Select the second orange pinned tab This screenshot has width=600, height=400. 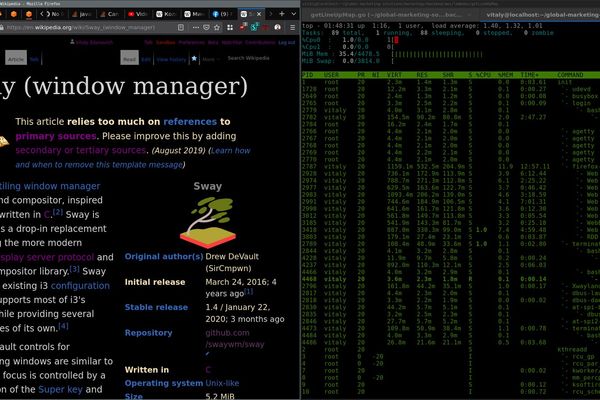pos(29,14)
